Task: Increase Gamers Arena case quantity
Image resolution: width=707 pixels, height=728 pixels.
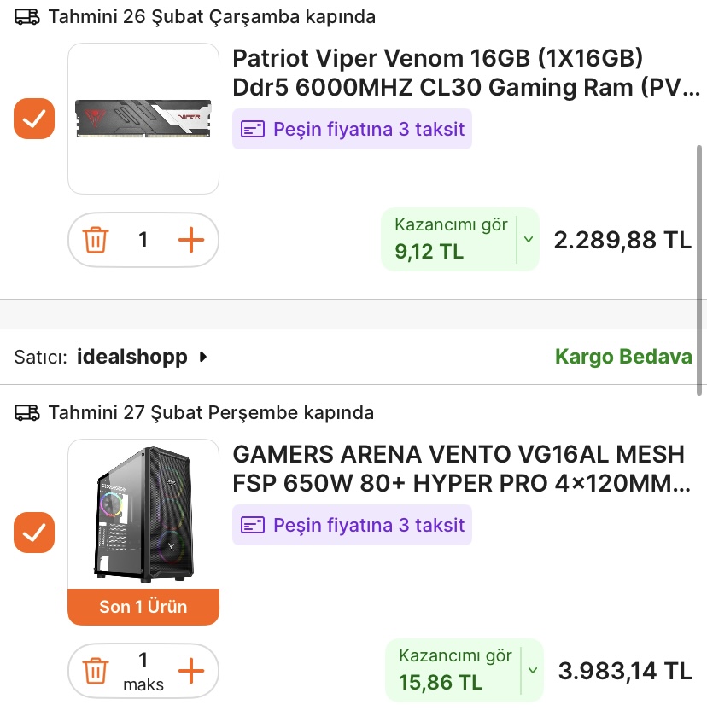Action: click(191, 671)
